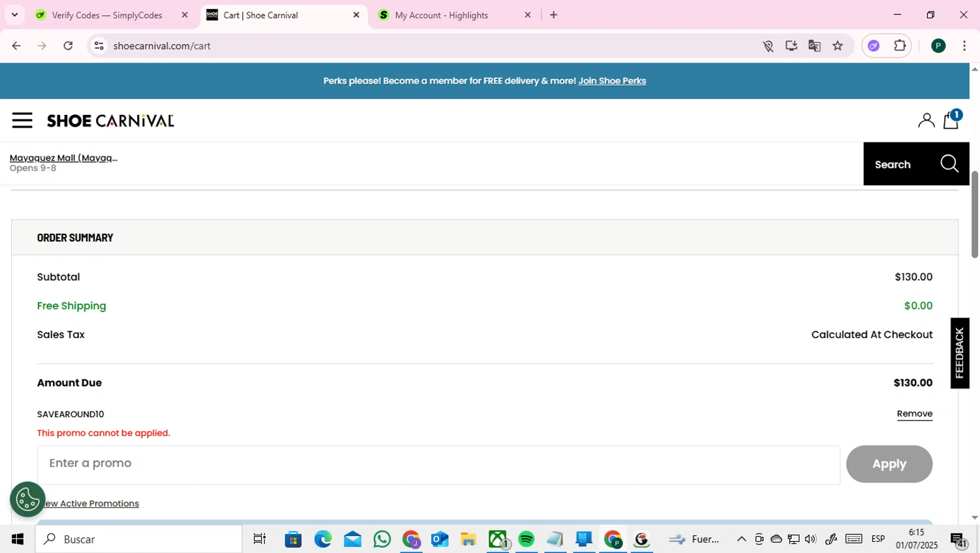
Task: Click the page vertical scrollbar thumb
Action: [x=975, y=214]
